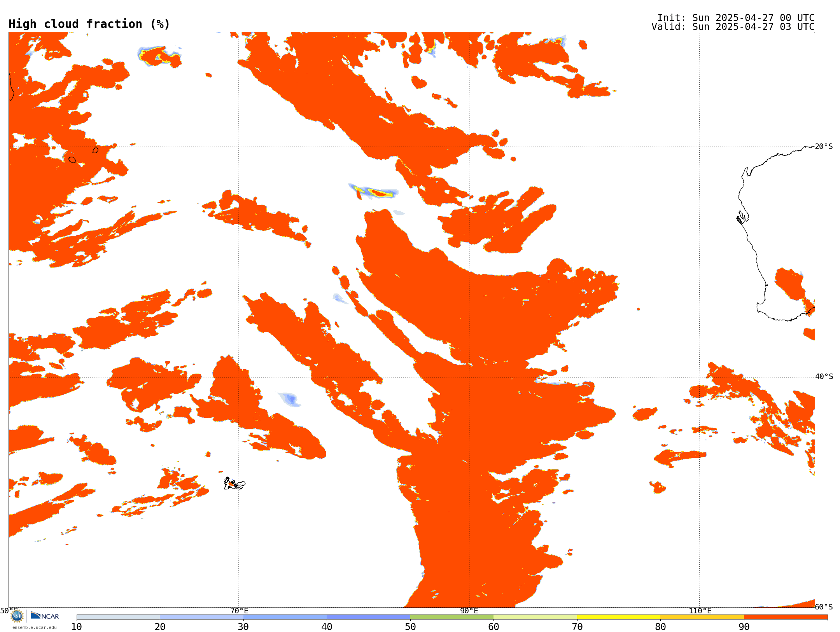This screenshot has width=840, height=632.
Task: Click the 'Valid: Sun 2025-04-27 03 UTC' text
Action: click(x=733, y=27)
